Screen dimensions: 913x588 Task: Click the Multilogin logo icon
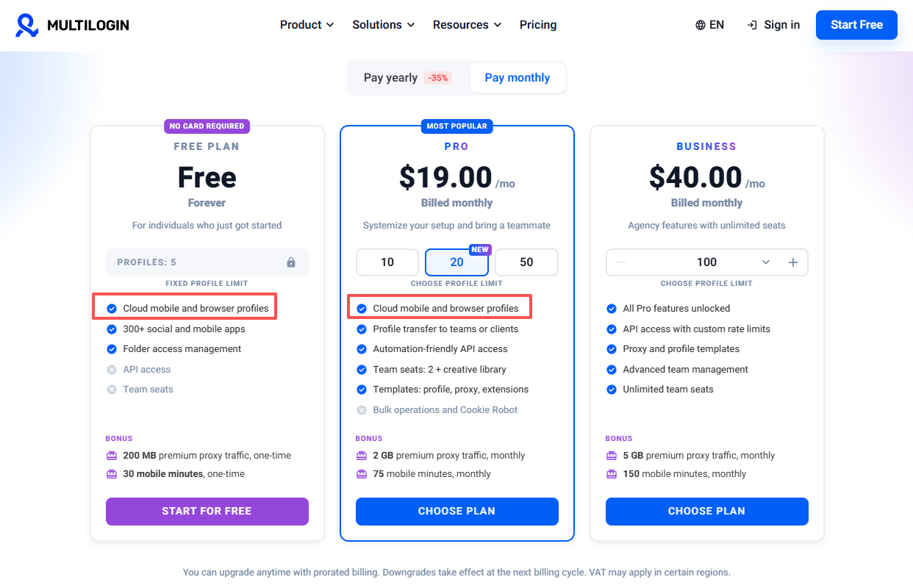point(27,25)
